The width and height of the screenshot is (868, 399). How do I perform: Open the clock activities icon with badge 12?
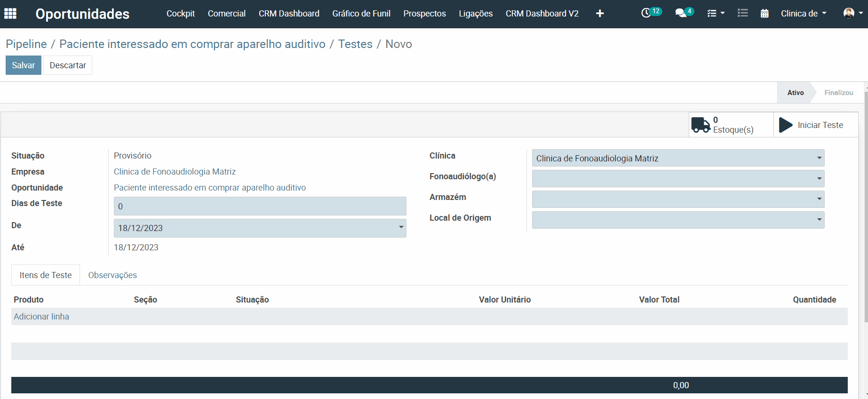click(x=646, y=13)
